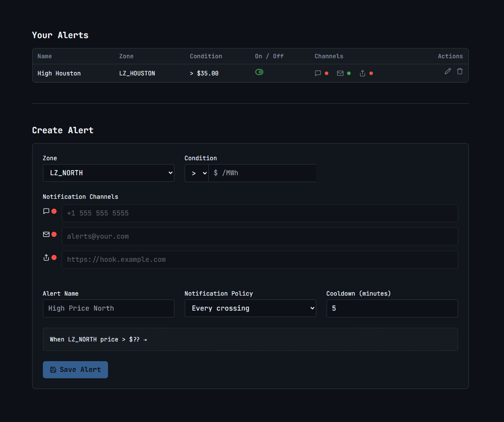Click the Cooldown minutes field showing 5
The image size is (504, 422).
(392, 308)
